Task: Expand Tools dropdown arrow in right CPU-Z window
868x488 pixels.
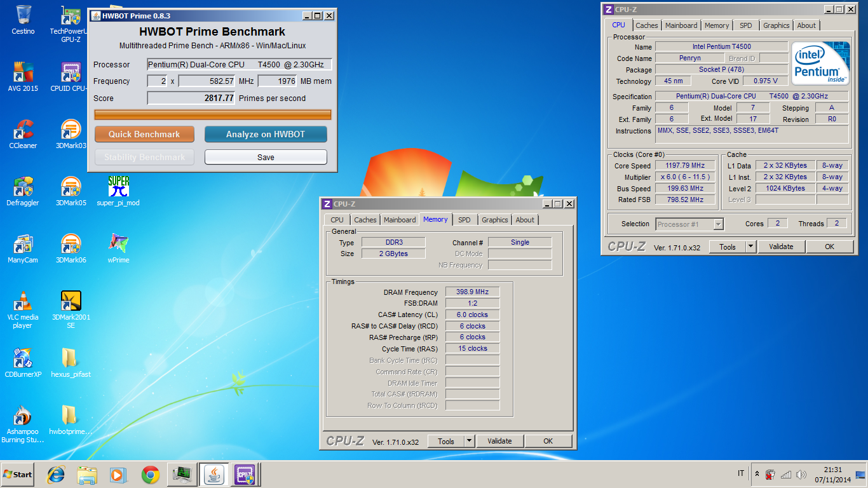Action: pyautogui.click(x=750, y=247)
